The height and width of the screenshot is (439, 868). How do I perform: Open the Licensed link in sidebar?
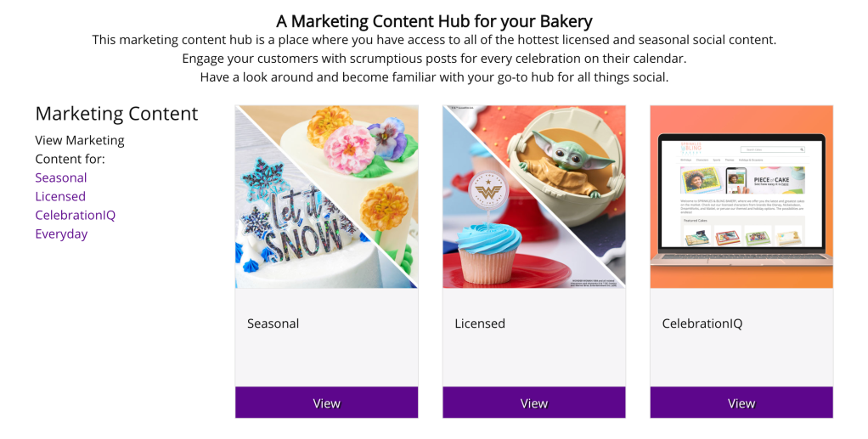coord(60,196)
